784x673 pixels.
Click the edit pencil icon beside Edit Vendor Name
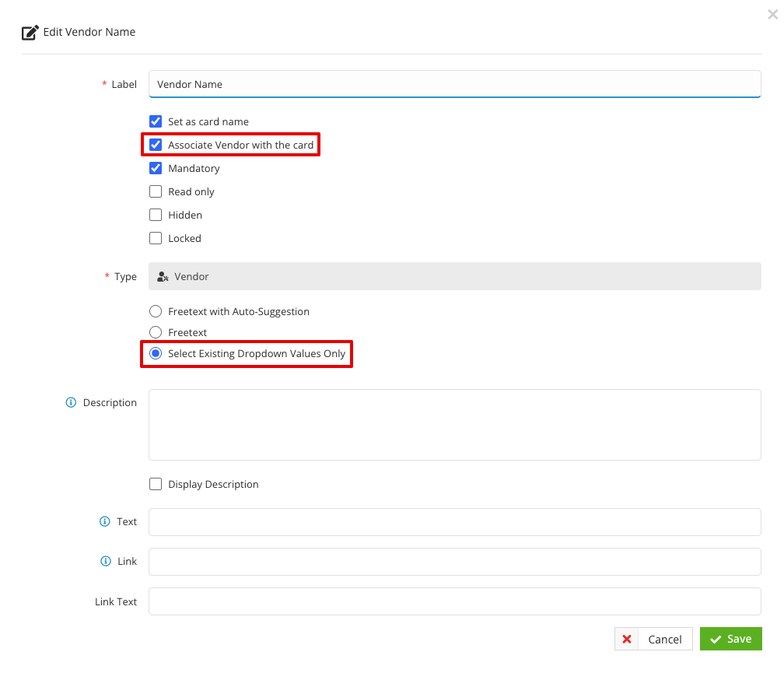coord(30,32)
